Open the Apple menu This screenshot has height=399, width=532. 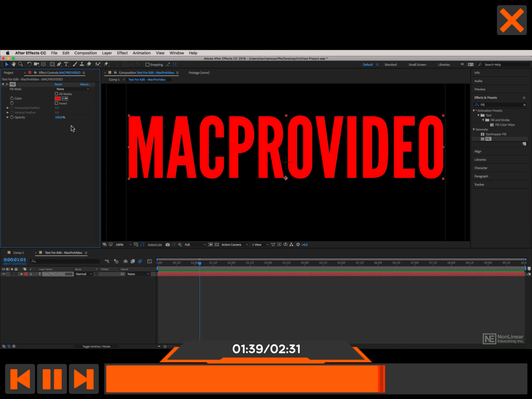7,53
